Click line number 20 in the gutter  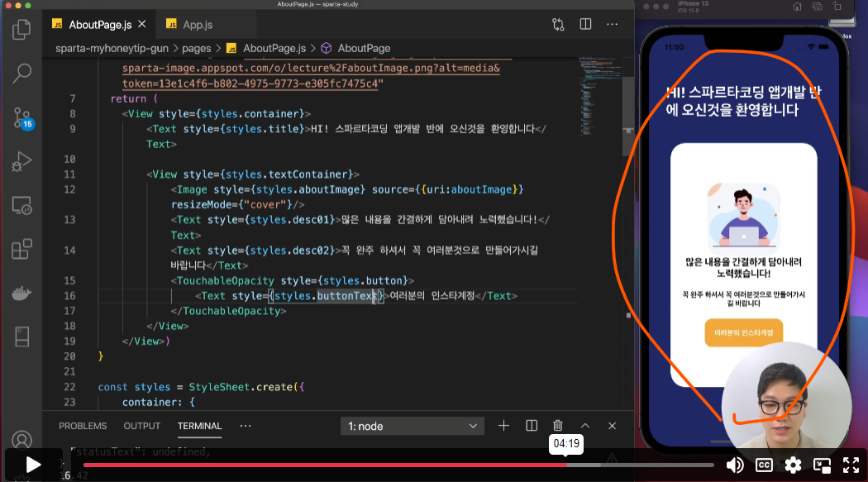[x=69, y=356]
